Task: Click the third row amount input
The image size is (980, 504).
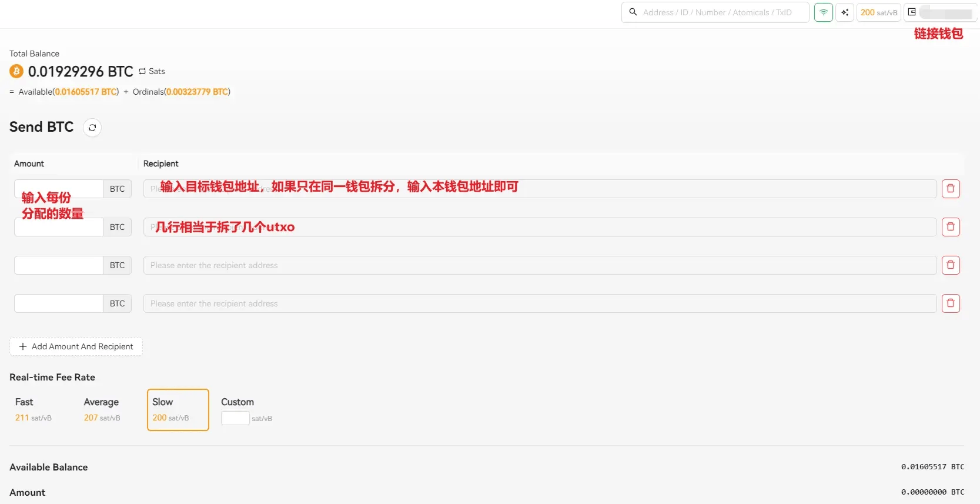Action: (x=59, y=265)
